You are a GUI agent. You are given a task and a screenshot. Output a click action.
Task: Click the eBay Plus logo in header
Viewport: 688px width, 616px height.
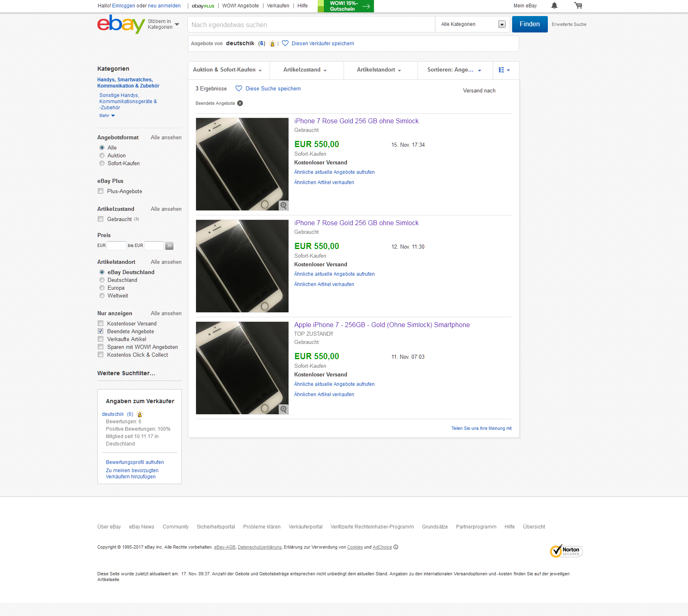[x=203, y=6]
